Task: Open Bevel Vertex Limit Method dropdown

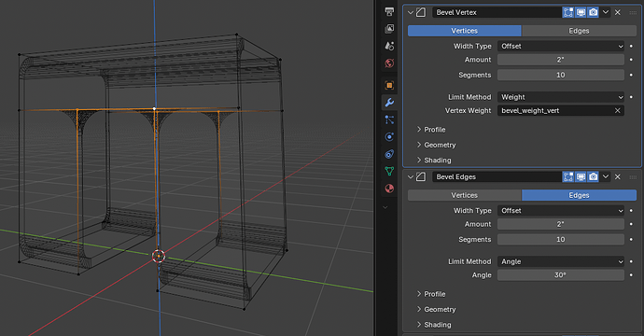Action: click(561, 97)
